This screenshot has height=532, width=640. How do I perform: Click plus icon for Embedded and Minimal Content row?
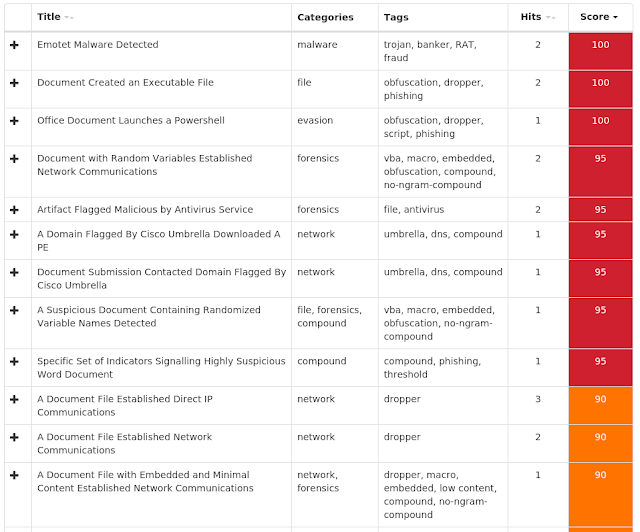click(x=14, y=475)
